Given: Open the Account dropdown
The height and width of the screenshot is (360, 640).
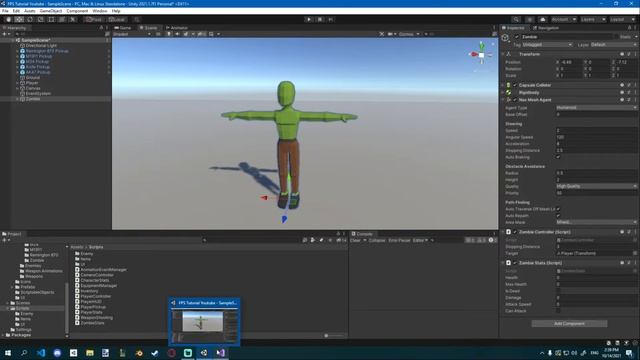Looking at the screenshot, I should point(564,19).
